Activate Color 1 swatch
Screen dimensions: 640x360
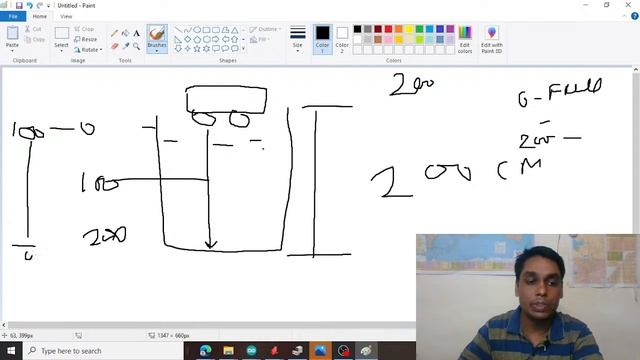pos(322,39)
